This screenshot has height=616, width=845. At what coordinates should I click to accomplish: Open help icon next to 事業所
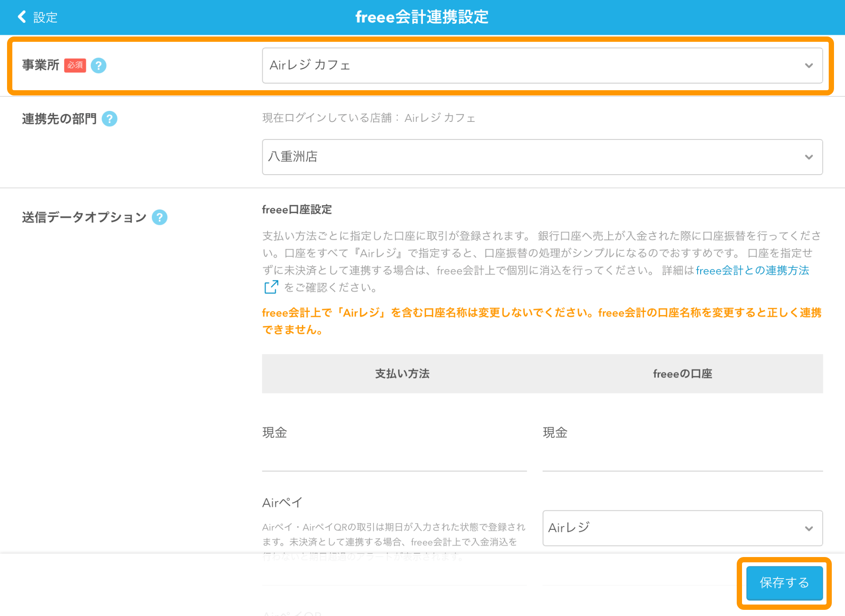pos(99,66)
